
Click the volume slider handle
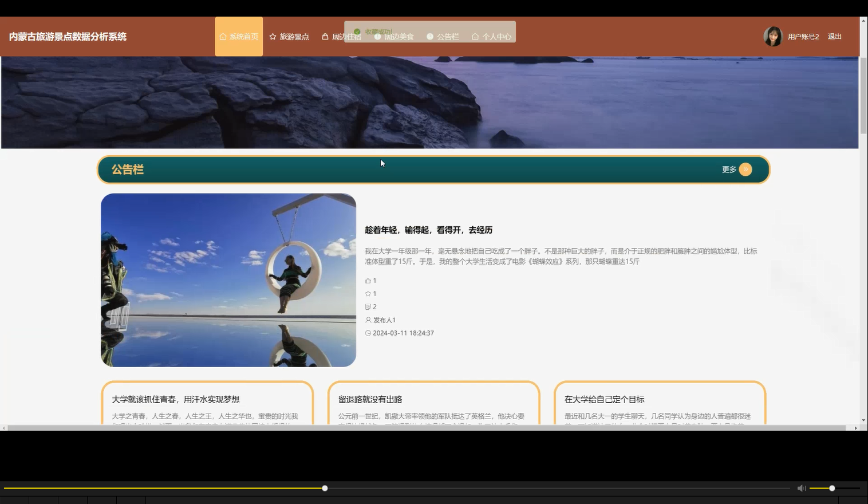(832, 488)
